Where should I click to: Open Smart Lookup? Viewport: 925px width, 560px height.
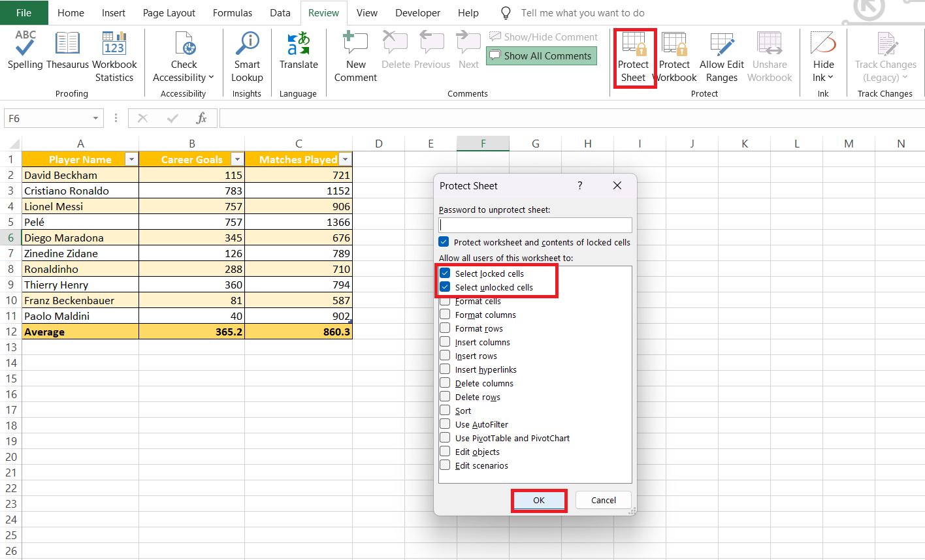coord(247,57)
